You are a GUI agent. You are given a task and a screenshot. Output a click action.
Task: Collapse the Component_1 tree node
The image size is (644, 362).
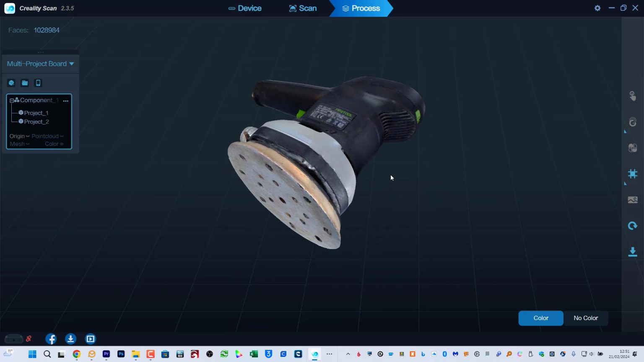pyautogui.click(x=12, y=101)
